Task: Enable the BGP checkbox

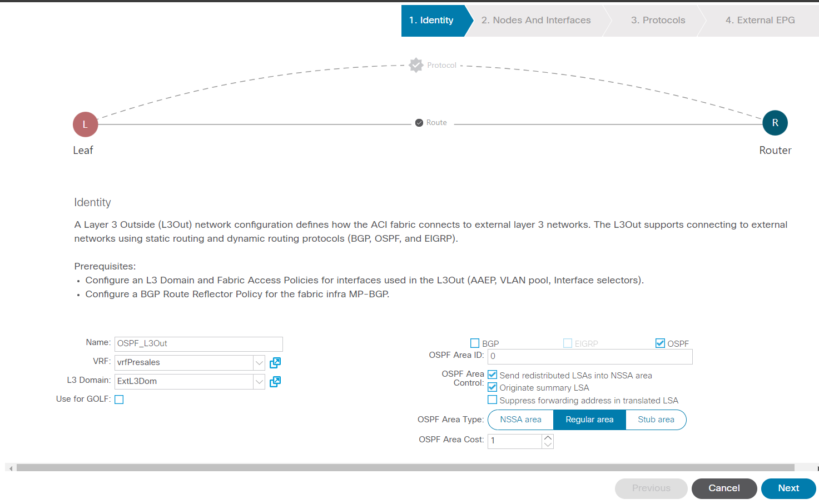Action: 475,343
